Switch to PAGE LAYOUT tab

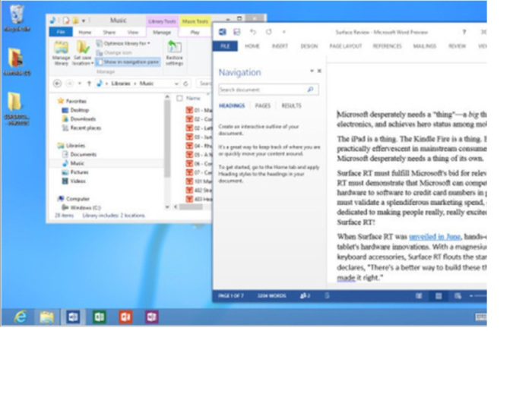pos(346,46)
